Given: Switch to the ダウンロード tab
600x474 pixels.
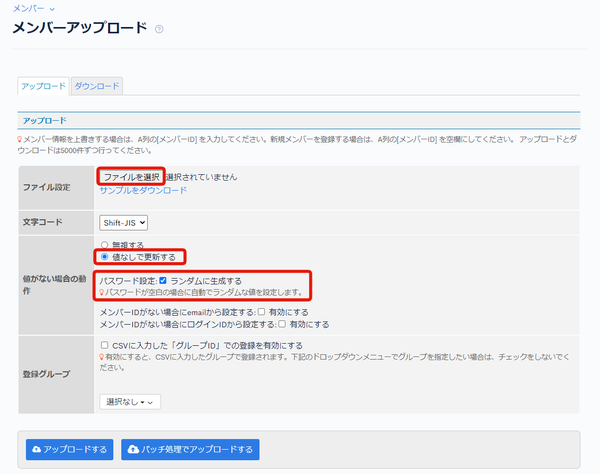Looking at the screenshot, I should pos(97,86).
